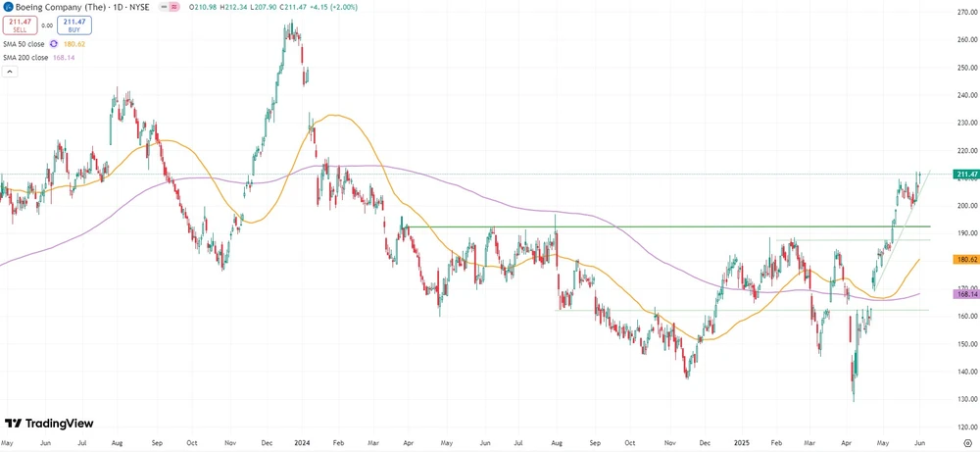Click the 190.00 price scale label
The image size is (980, 452).
coord(966,233)
